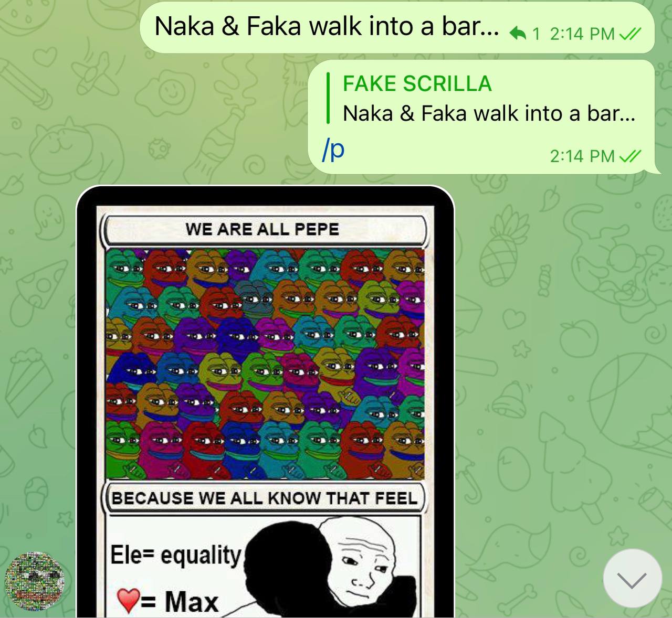Tap the 2:14 PM timestamp of top message
The height and width of the screenshot is (618, 672).
[582, 34]
